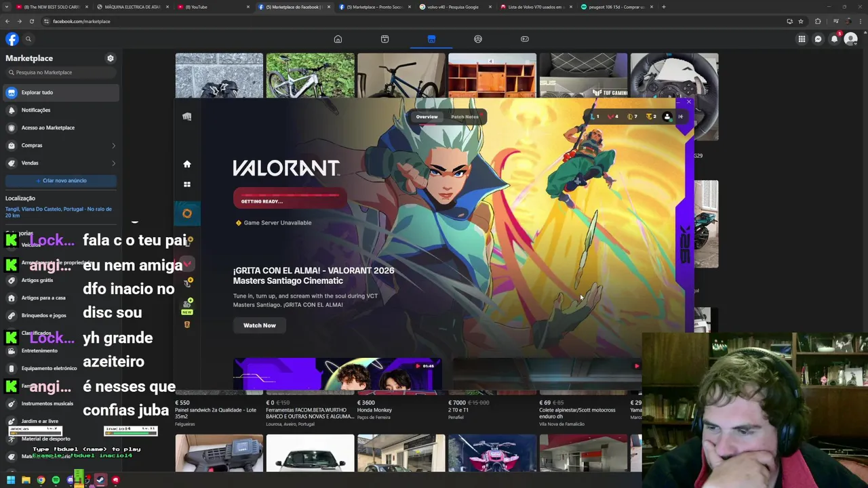Open the wooden shelf listing thumbnail

point(492,76)
